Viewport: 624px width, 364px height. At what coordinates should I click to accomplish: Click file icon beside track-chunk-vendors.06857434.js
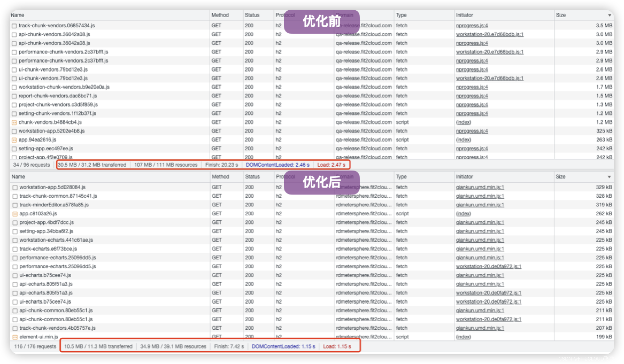pos(14,26)
